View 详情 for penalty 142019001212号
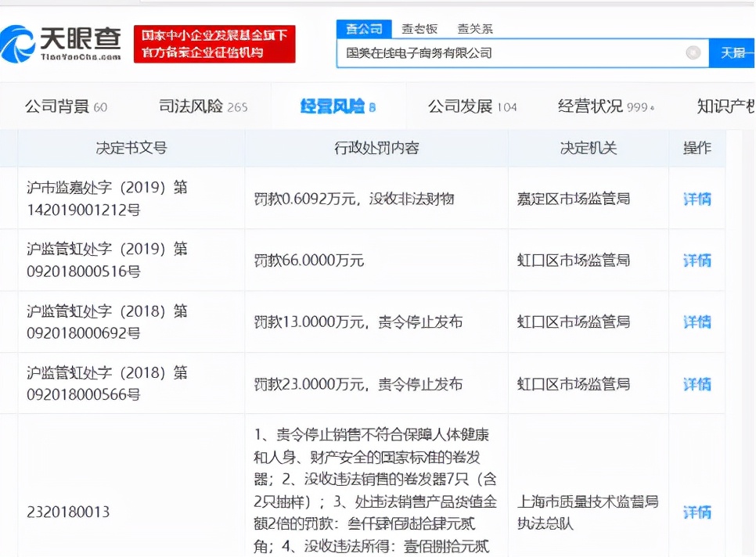 [x=696, y=198]
